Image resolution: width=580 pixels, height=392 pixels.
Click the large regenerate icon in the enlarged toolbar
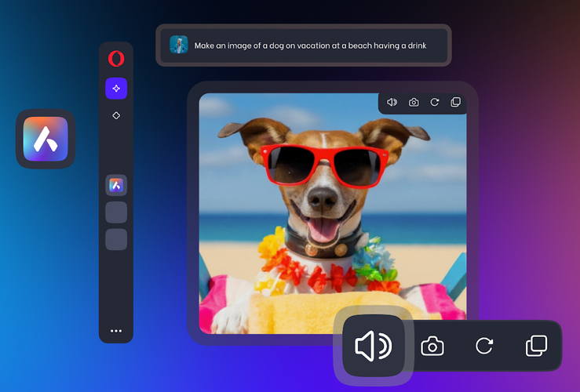484,347
